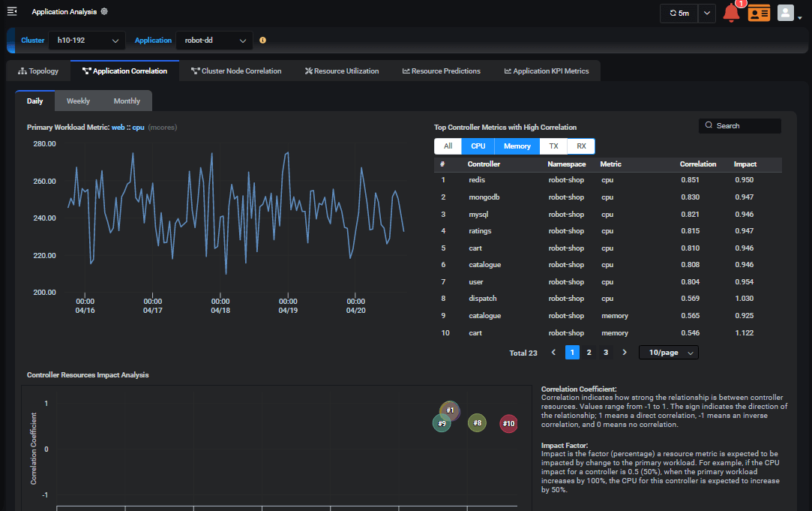Image resolution: width=812 pixels, height=511 pixels.
Task: Select page 1 in pagination
Action: tap(572, 353)
